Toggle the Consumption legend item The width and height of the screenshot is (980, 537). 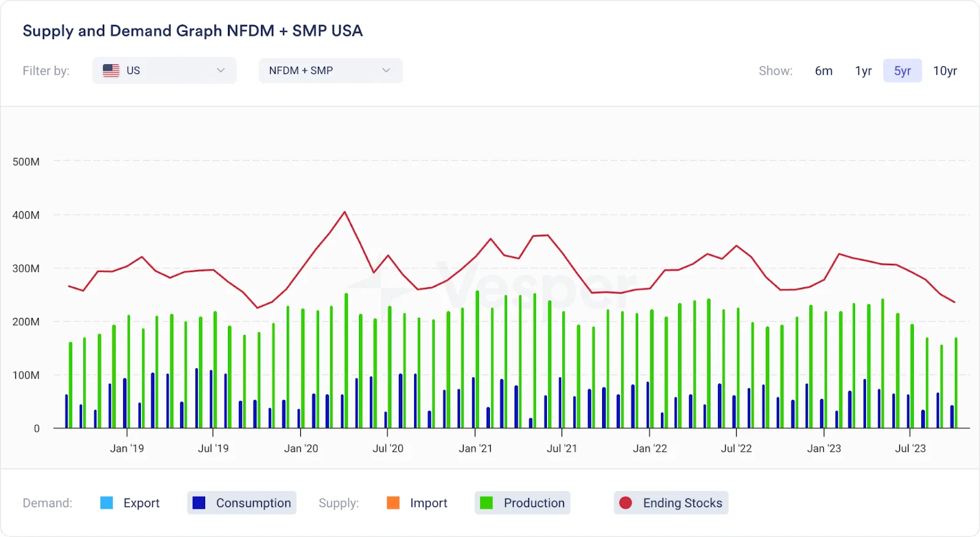(x=242, y=503)
